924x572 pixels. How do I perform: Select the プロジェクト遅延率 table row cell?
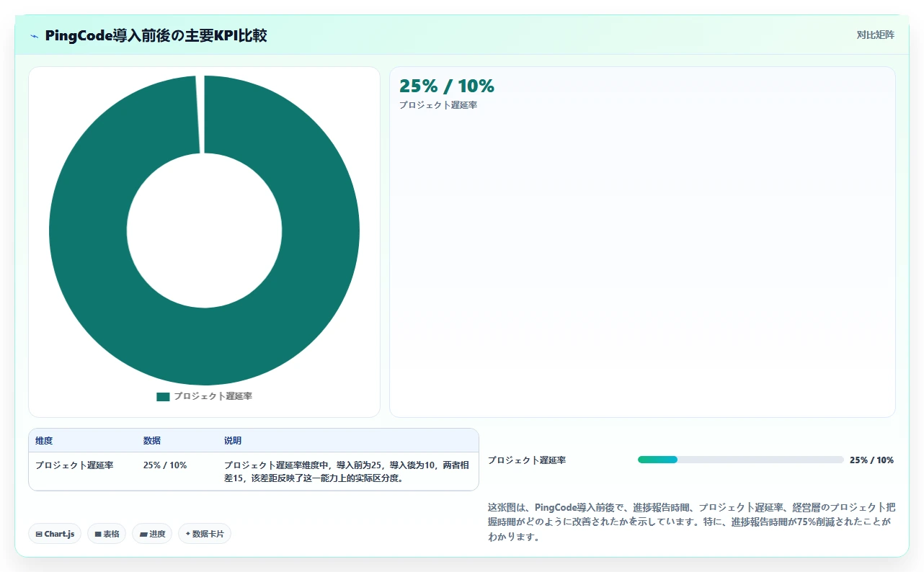pos(74,465)
